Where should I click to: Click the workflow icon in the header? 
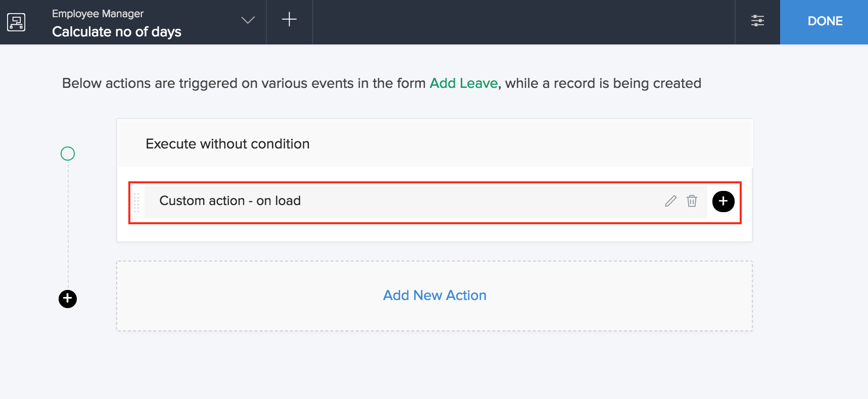(x=16, y=22)
